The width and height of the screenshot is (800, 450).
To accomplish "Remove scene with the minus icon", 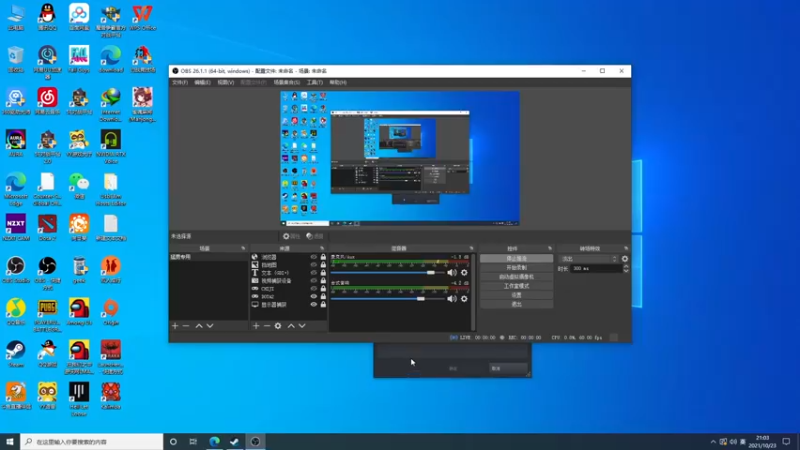I will [186, 326].
